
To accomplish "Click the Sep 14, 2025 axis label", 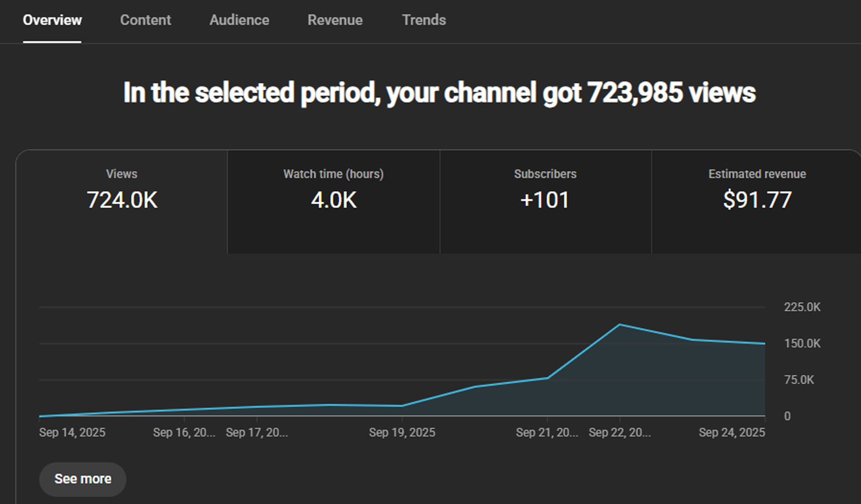I will [72, 432].
